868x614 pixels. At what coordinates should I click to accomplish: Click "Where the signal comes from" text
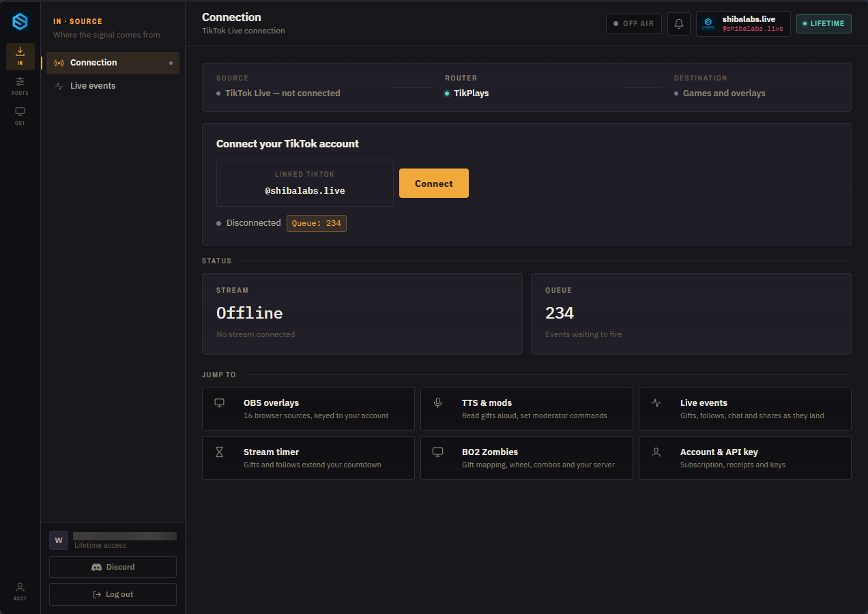coord(107,35)
